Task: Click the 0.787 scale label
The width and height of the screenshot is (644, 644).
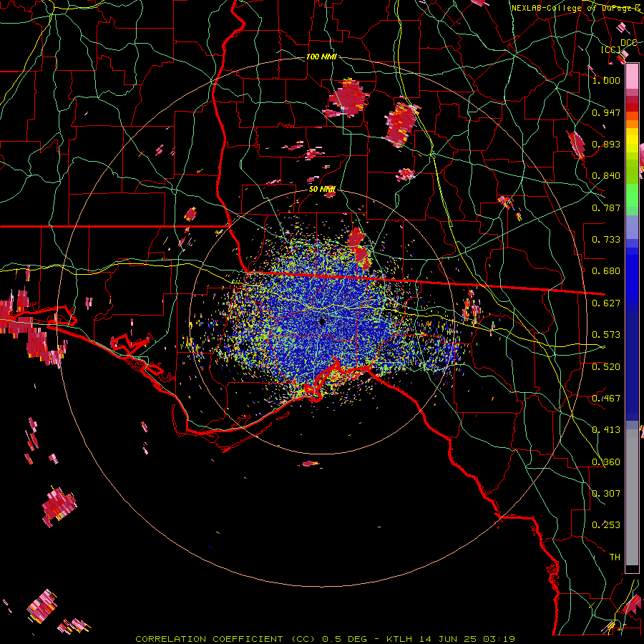Action: (606, 208)
